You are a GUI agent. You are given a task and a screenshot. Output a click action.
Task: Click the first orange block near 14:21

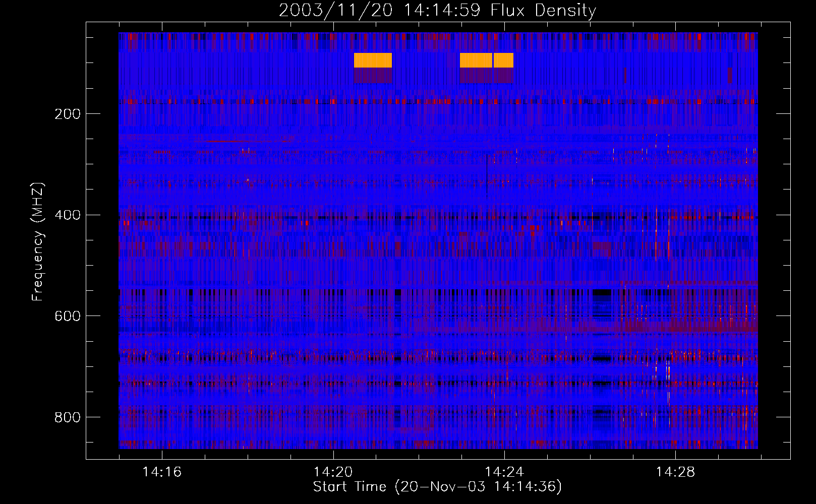tap(373, 60)
